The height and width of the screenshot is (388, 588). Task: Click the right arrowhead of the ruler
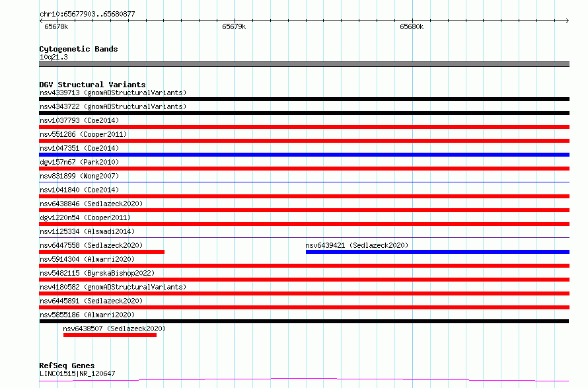tap(568, 20)
